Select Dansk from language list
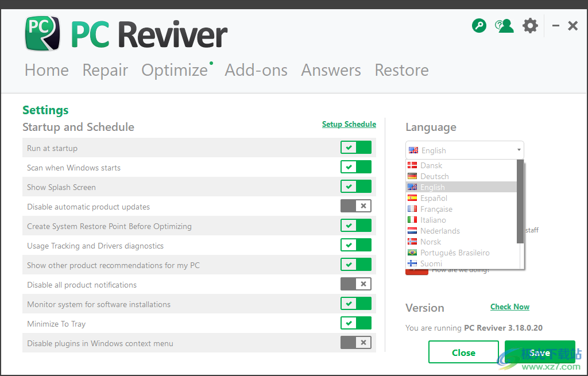 click(x=461, y=165)
